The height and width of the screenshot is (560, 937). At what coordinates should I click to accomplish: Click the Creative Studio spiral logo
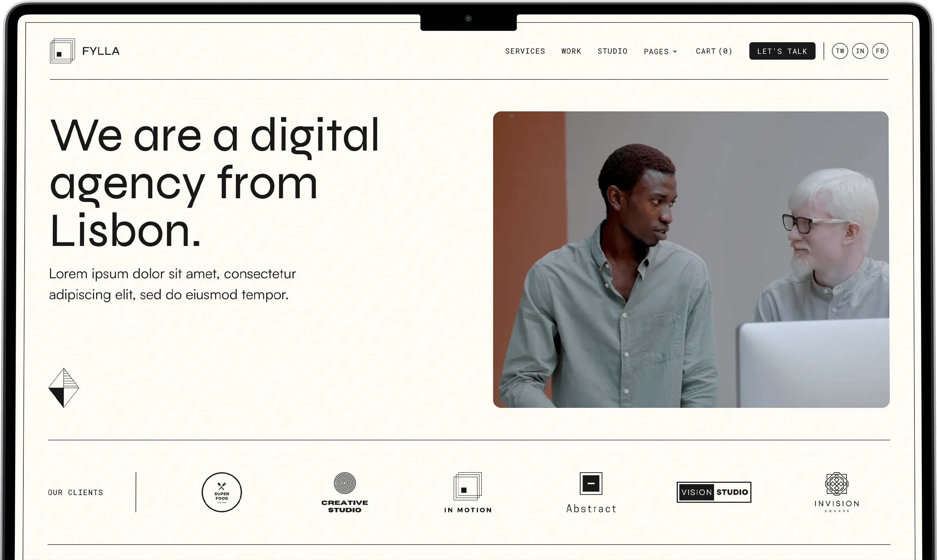click(345, 483)
